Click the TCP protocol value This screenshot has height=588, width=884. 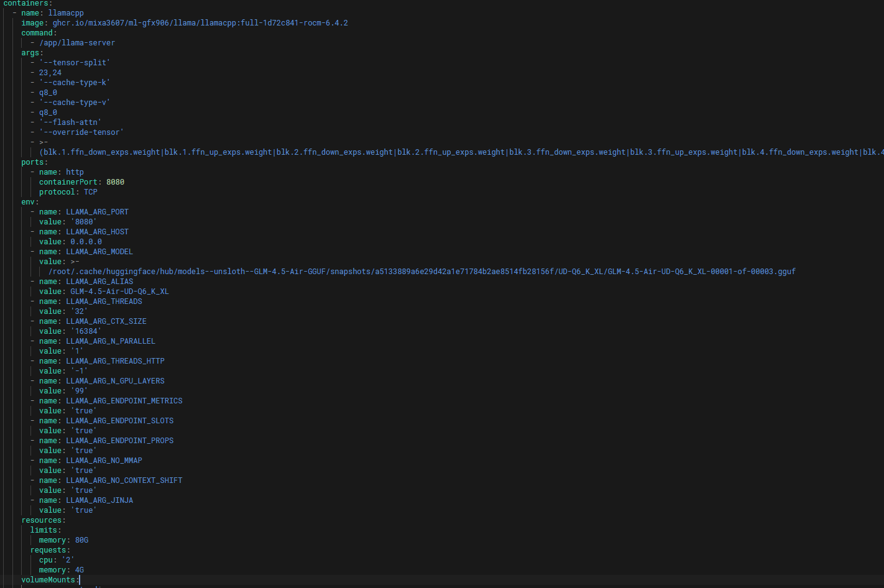click(91, 192)
